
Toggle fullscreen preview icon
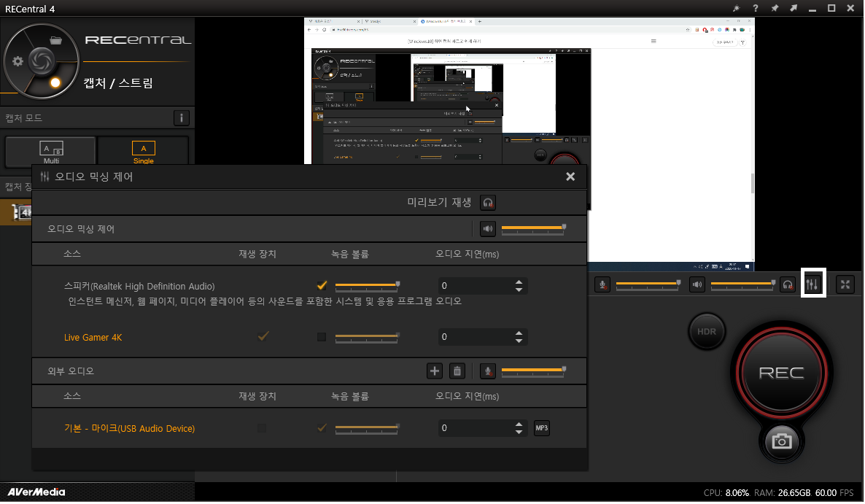845,284
